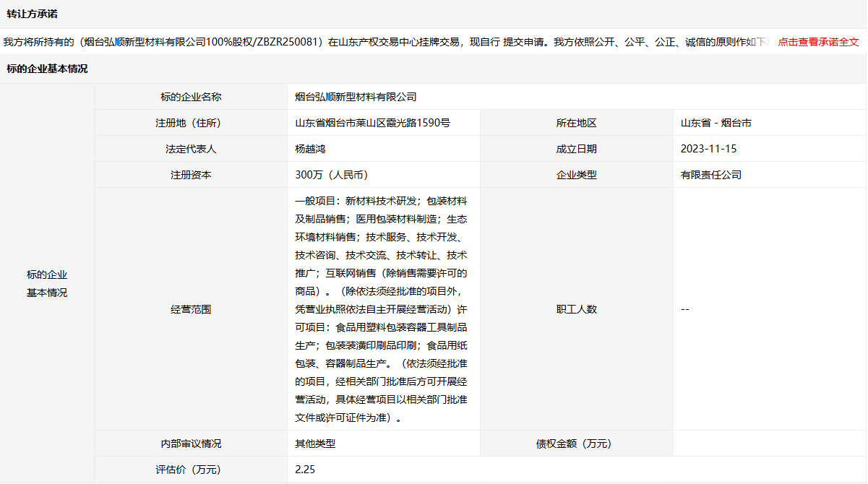Click the 所在地区 label cell

pyautogui.click(x=576, y=123)
